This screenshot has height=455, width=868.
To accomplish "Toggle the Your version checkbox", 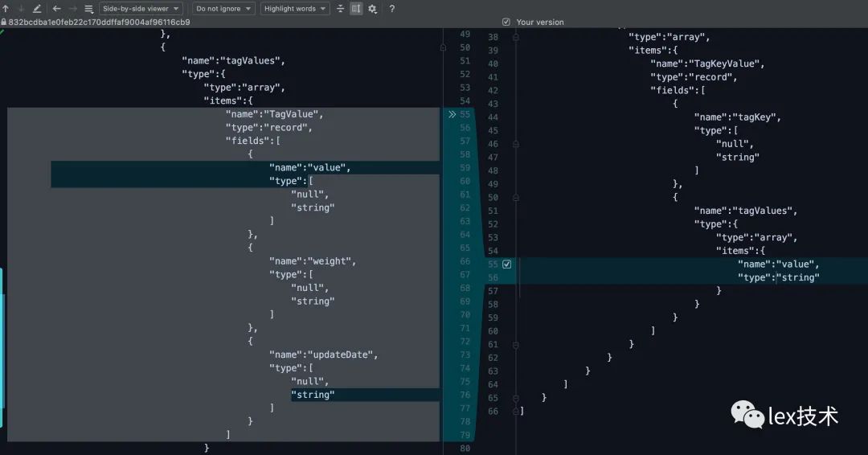I will point(506,23).
